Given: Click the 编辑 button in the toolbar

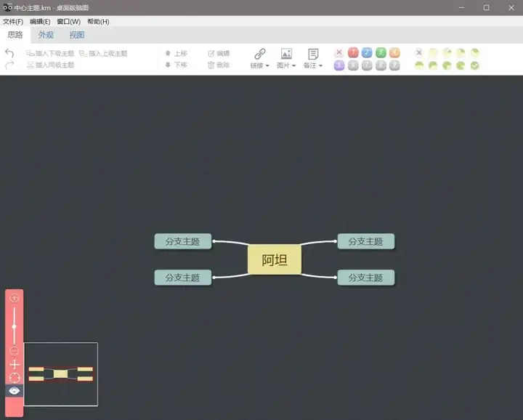Looking at the screenshot, I should 219,53.
